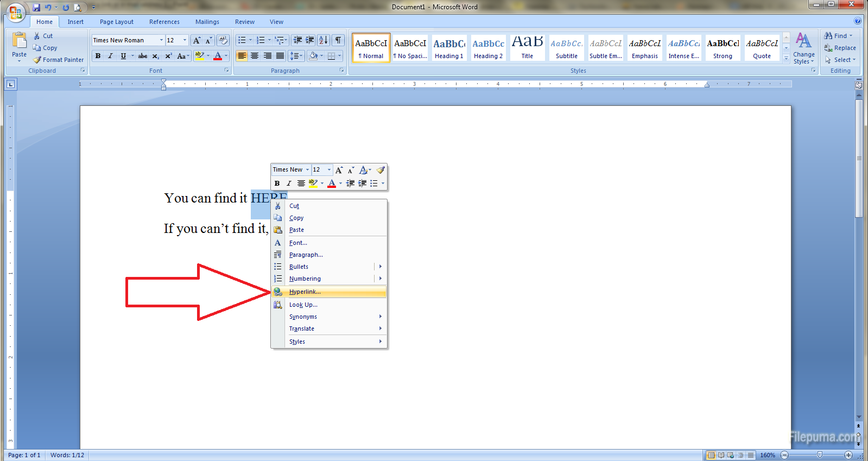The width and height of the screenshot is (868, 461).
Task: Toggle Italic in the ribbon Font group
Action: (110, 56)
